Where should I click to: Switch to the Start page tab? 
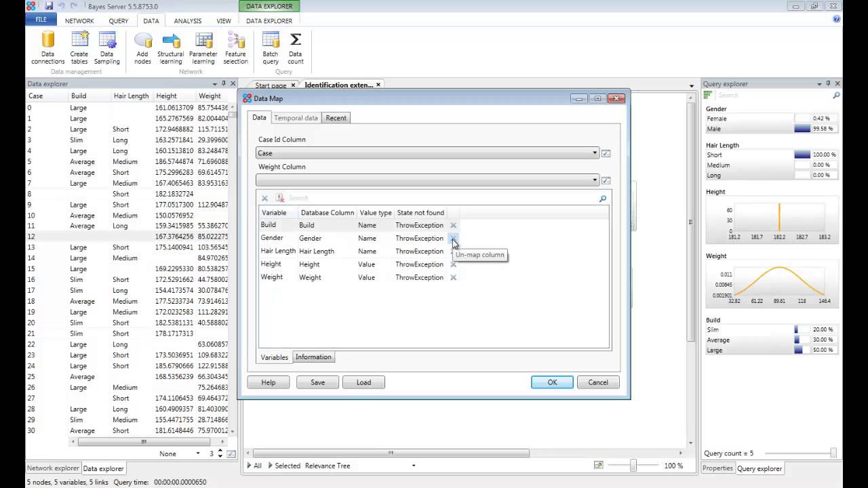click(271, 85)
